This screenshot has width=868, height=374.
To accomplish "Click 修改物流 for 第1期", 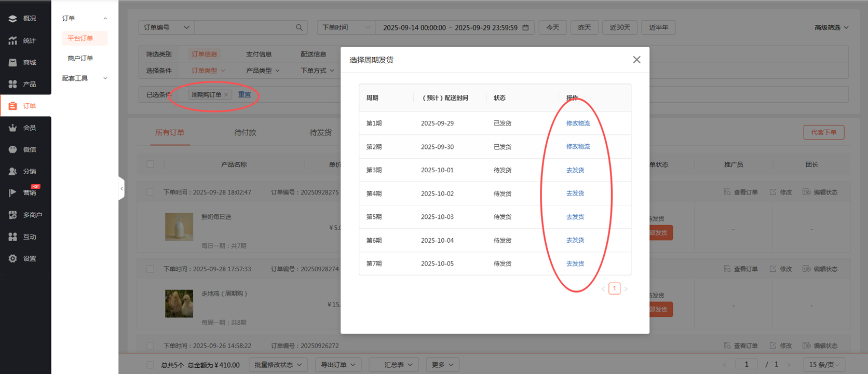I will tap(578, 123).
